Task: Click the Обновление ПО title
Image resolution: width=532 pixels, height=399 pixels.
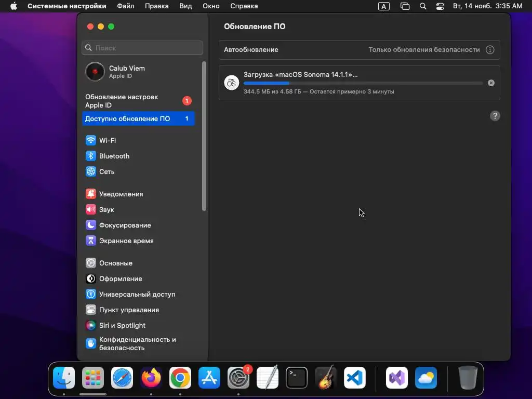Action: pyautogui.click(x=255, y=26)
